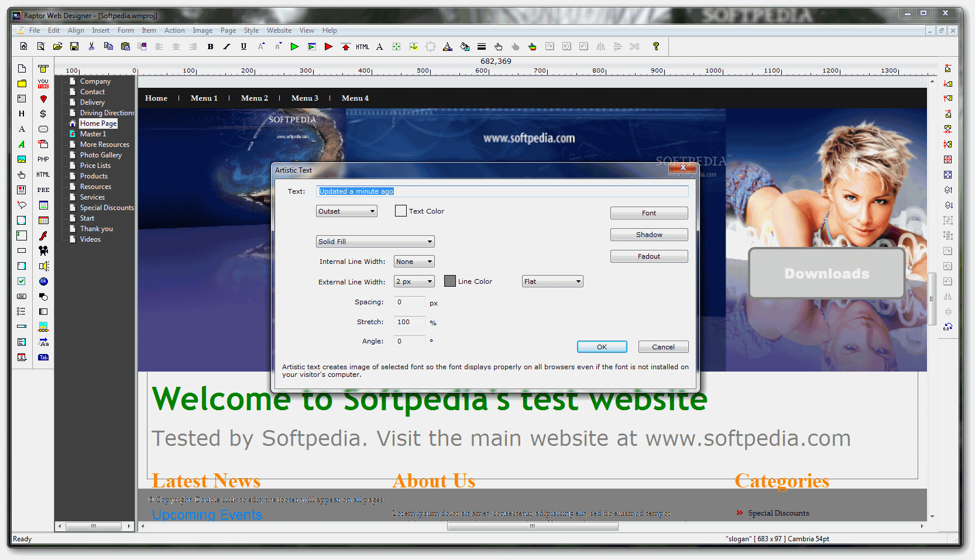975x560 pixels.
Task: Toggle Bold formatting in toolbar
Action: pos(210,46)
